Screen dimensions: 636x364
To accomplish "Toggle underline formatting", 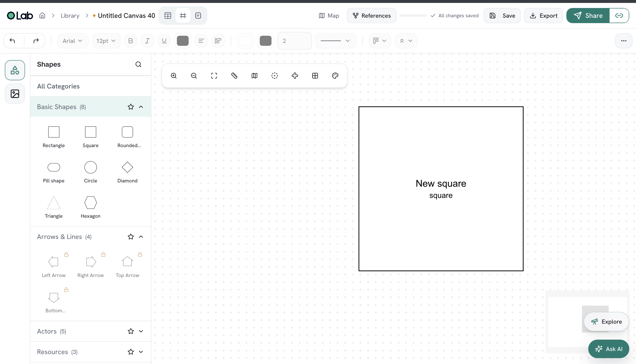I will coord(164,41).
